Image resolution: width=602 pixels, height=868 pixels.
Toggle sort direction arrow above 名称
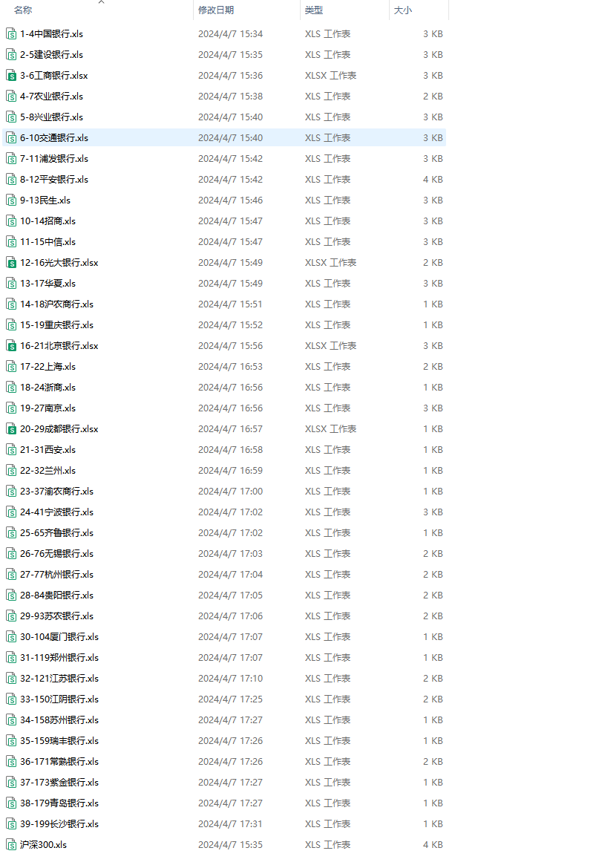pyautogui.click(x=102, y=2)
